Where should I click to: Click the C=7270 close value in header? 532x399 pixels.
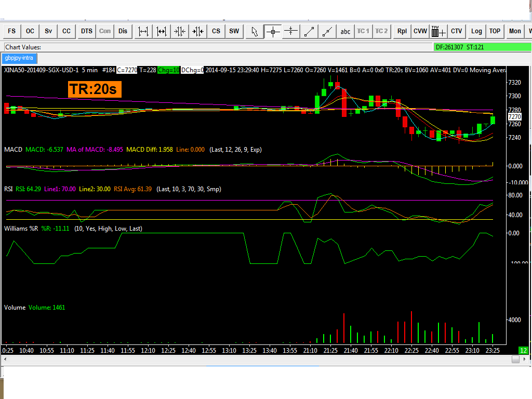coord(127,70)
